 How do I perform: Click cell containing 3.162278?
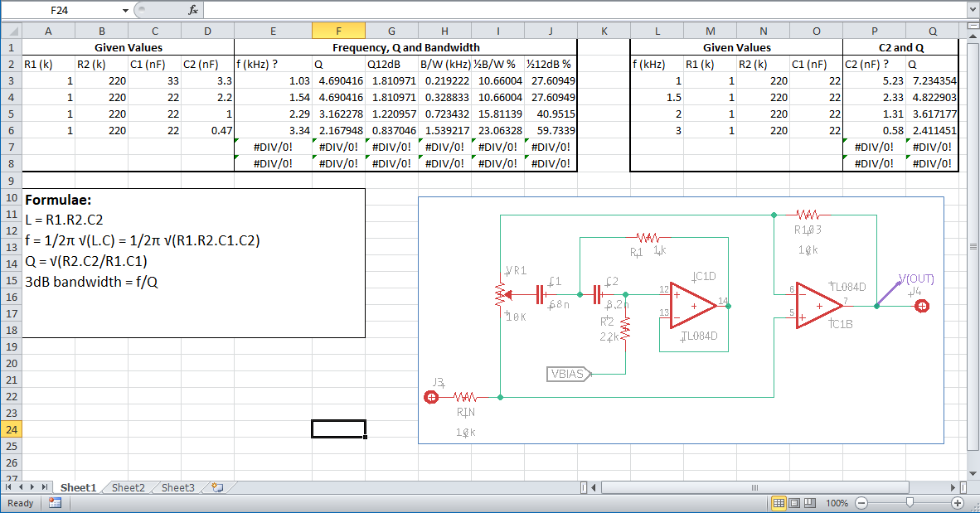(338, 114)
